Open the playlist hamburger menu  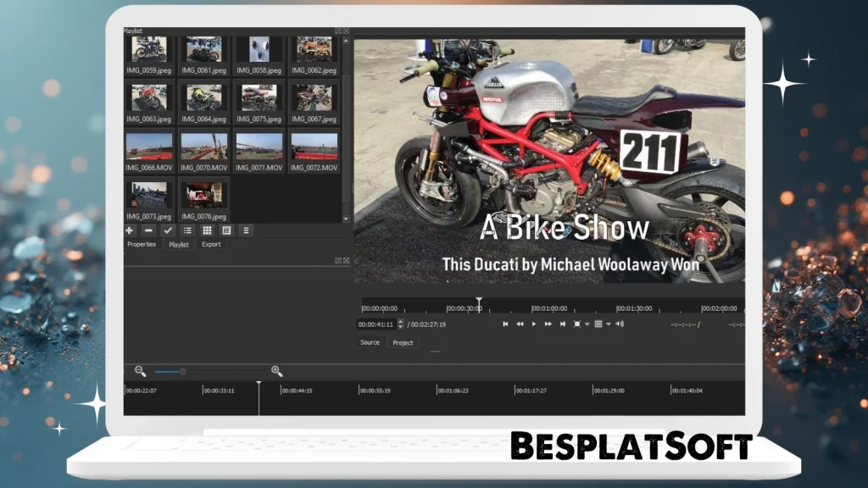click(246, 230)
